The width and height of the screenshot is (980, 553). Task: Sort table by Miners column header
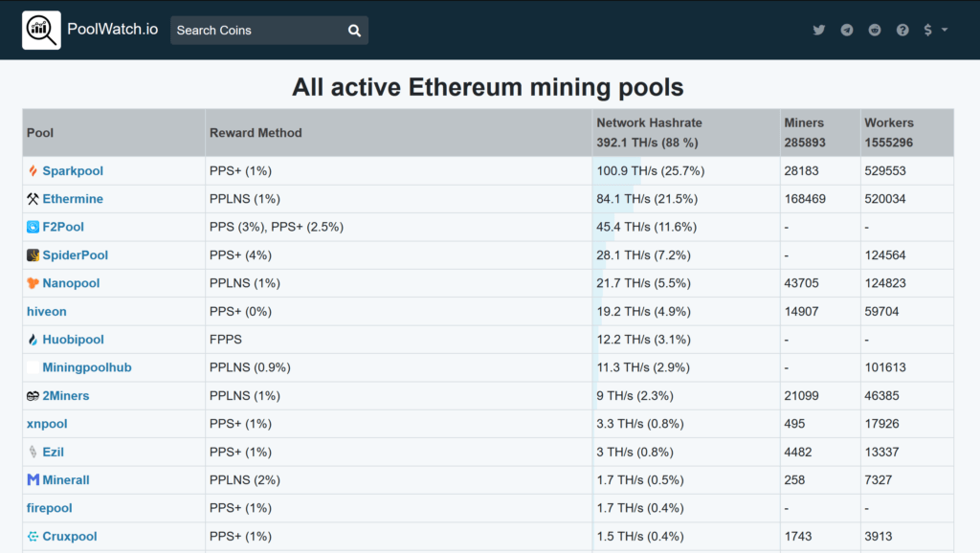804,123
